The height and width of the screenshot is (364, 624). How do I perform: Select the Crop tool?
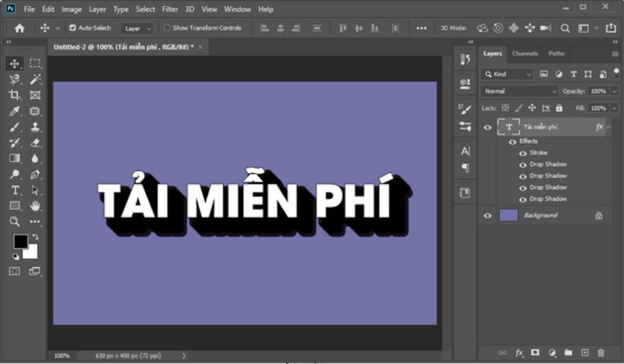pyautogui.click(x=15, y=95)
